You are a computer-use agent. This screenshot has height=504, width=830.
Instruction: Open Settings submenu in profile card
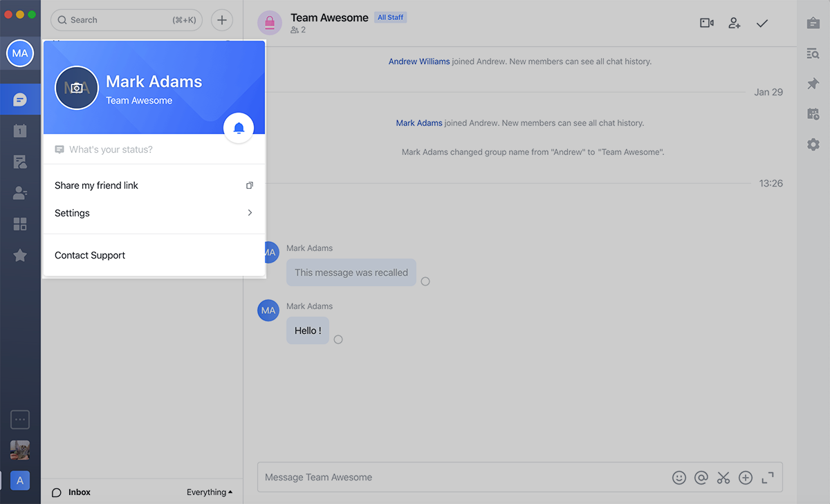(153, 213)
